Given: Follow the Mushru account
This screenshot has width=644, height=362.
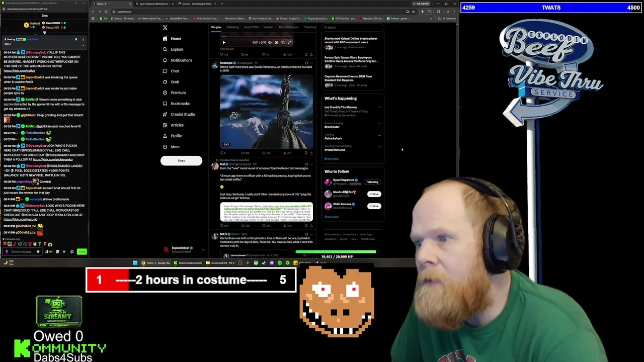Looking at the screenshot, I should tap(374, 194).
